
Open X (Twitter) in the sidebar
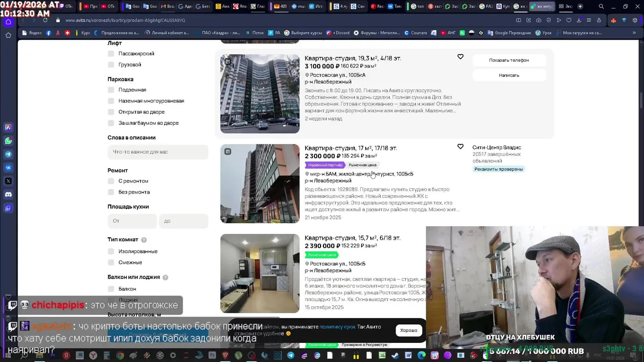click(x=8, y=181)
